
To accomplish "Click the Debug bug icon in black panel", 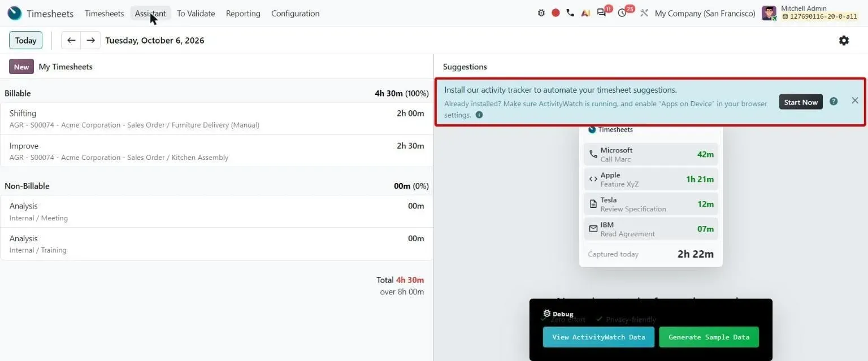I will [546, 314].
